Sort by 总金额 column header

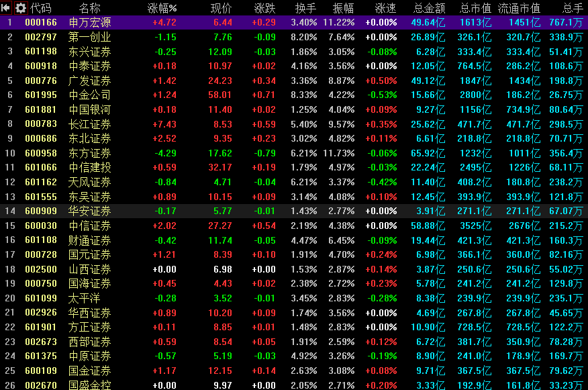pos(430,8)
